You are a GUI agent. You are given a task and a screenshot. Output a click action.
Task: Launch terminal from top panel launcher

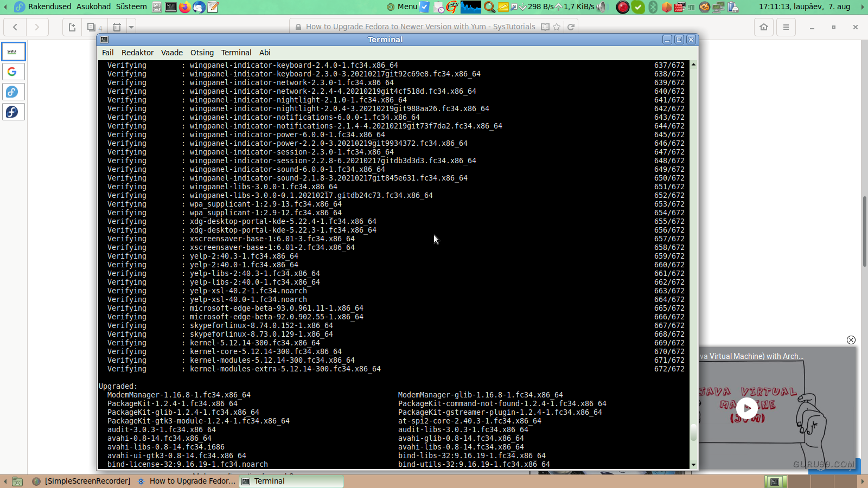171,7
